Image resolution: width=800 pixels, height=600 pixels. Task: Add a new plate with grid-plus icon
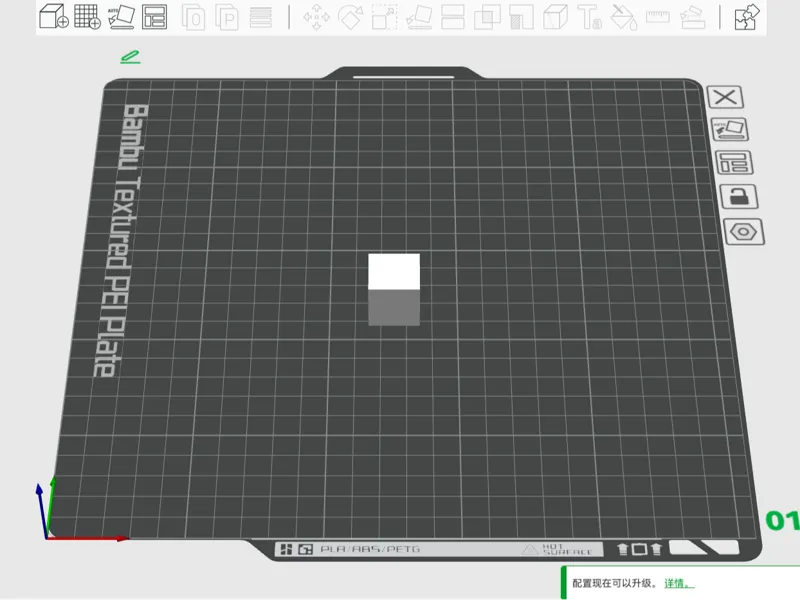pos(87,16)
